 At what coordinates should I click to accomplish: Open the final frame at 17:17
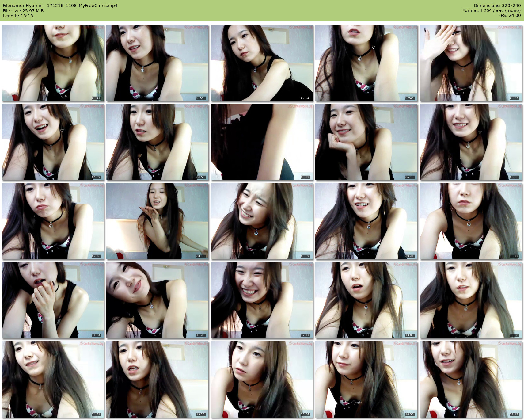[x=471, y=379]
